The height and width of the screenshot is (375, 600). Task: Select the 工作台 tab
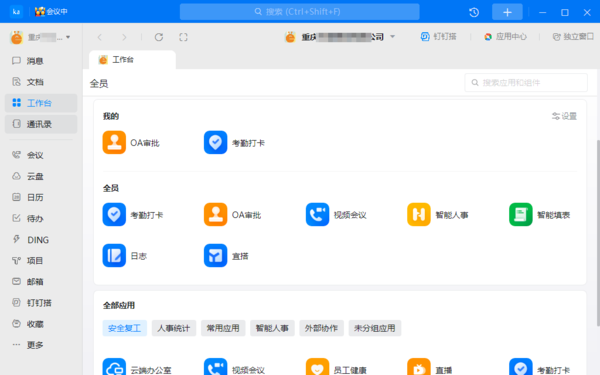point(132,60)
